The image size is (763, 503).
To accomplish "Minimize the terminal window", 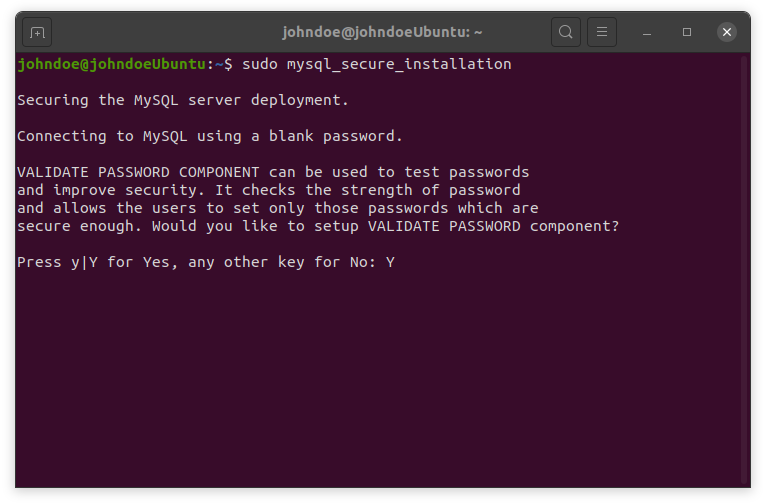I will 647,33.
